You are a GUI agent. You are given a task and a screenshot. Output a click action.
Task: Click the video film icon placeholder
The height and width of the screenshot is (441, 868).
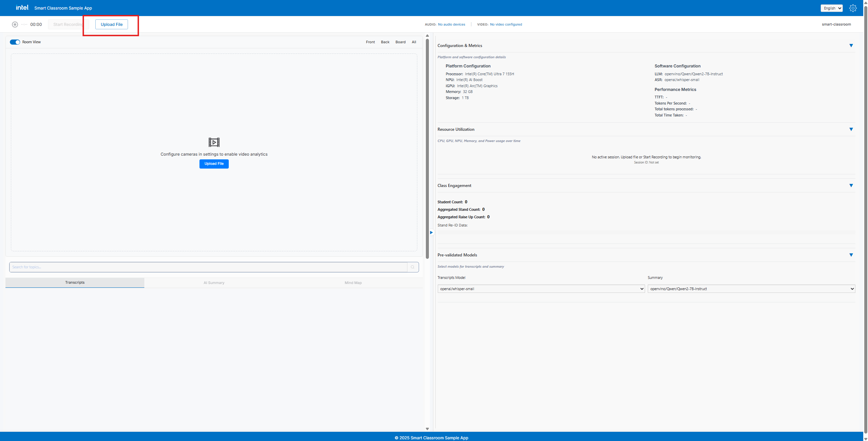click(214, 142)
